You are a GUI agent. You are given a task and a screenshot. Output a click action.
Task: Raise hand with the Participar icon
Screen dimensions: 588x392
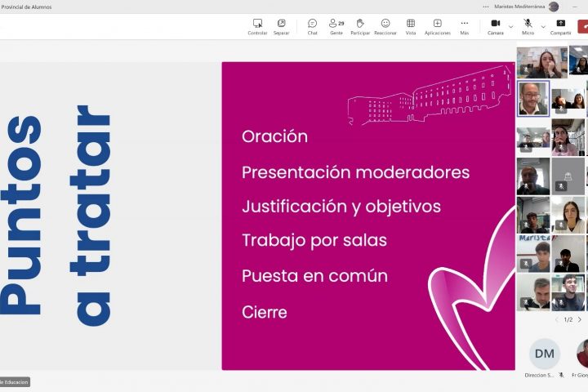[359, 24]
